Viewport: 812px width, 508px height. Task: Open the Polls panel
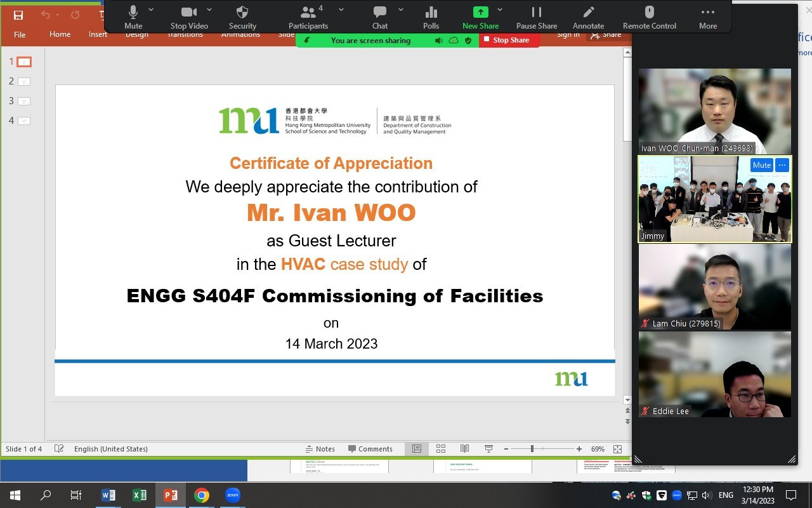tap(431, 17)
